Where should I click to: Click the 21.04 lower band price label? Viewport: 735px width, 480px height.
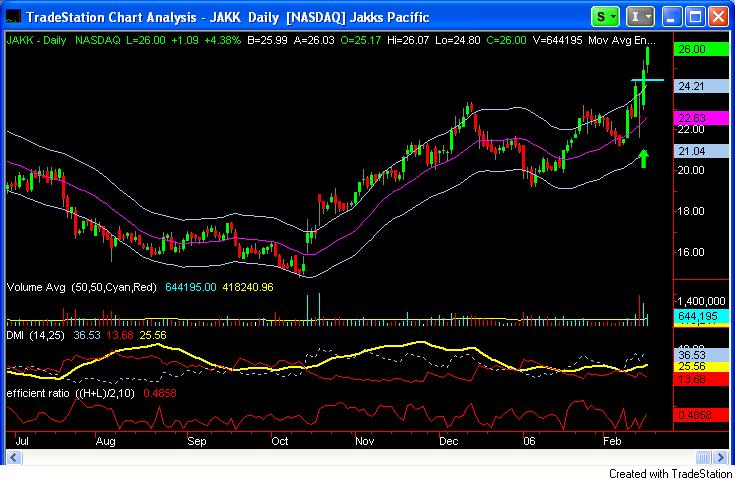pyautogui.click(x=701, y=151)
